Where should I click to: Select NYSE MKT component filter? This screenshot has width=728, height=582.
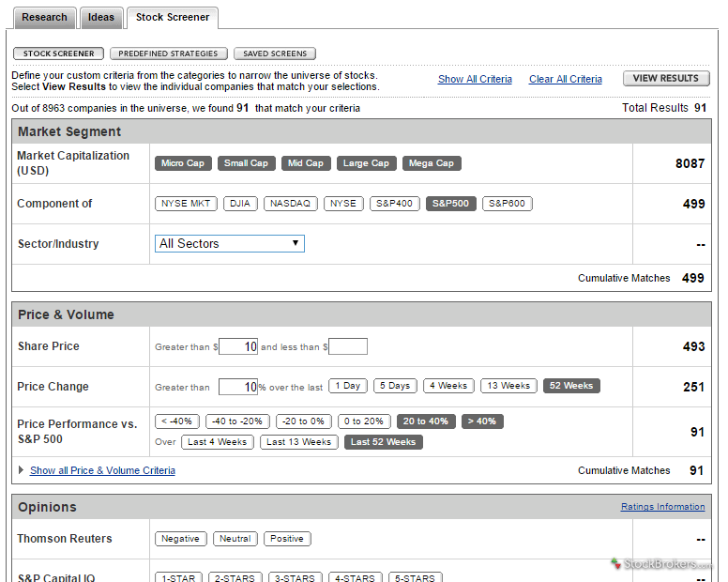tap(186, 204)
